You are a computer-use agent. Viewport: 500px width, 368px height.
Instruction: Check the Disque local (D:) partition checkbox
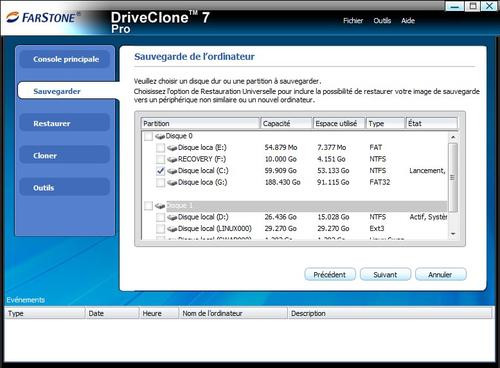(x=160, y=217)
